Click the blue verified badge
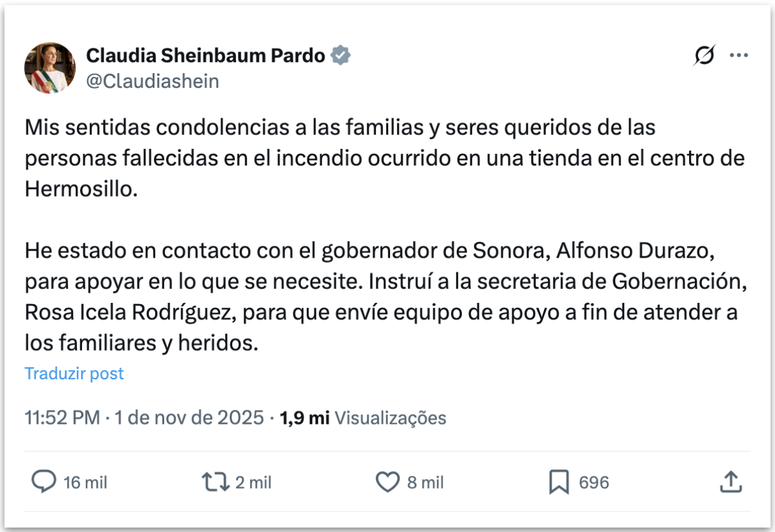 click(x=342, y=56)
